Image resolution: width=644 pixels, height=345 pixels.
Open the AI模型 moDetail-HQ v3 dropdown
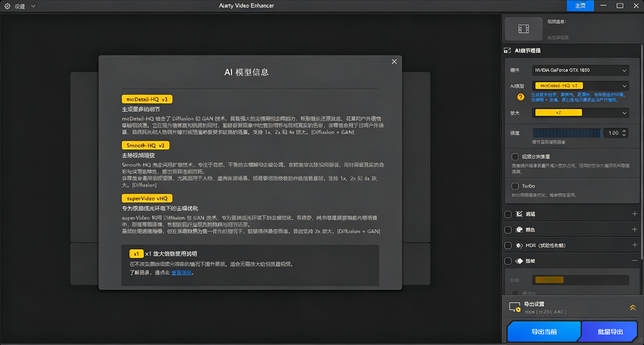click(581, 85)
